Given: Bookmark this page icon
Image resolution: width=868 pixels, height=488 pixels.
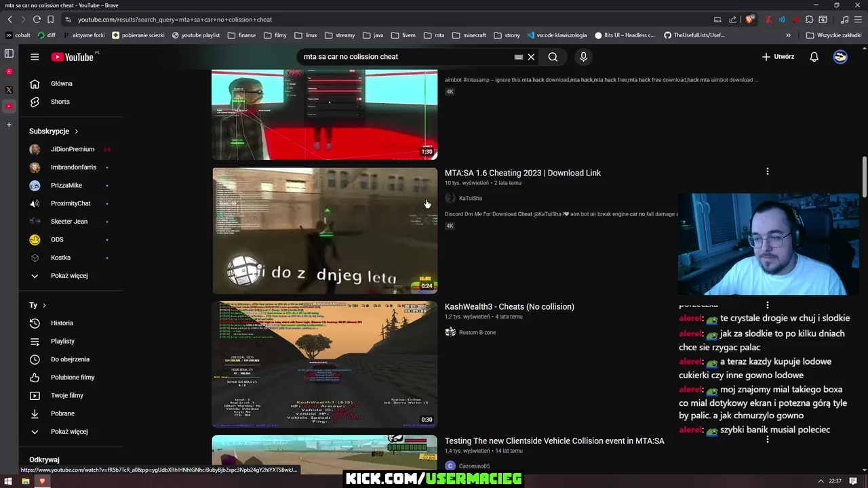Looking at the screenshot, I should point(51,20).
